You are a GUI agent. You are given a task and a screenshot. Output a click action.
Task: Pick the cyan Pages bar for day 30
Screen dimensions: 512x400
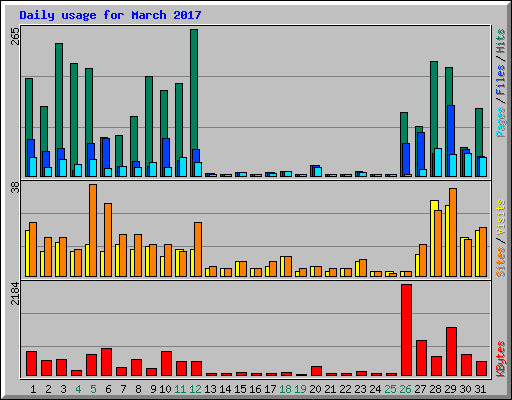click(x=468, y=165)
